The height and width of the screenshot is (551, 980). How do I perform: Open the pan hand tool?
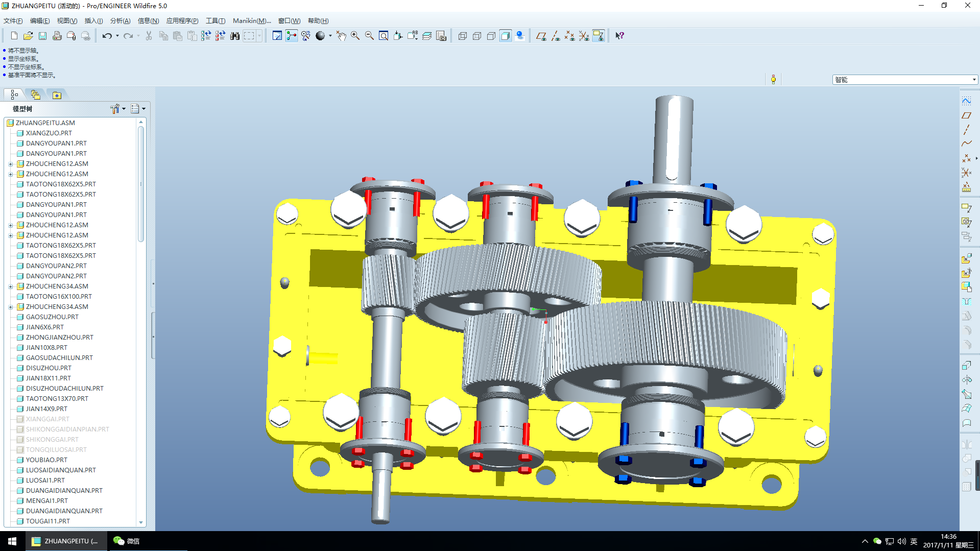[341, 36]
